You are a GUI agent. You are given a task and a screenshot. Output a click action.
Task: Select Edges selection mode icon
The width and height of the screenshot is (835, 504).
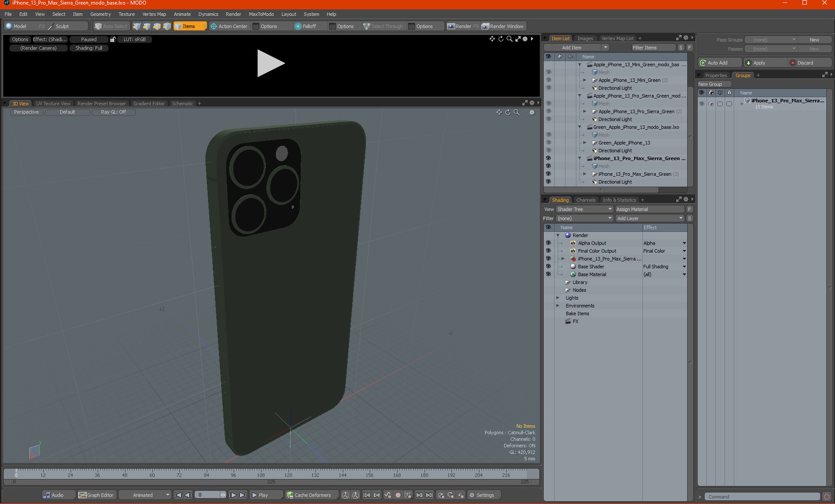[x=147, y=26]
